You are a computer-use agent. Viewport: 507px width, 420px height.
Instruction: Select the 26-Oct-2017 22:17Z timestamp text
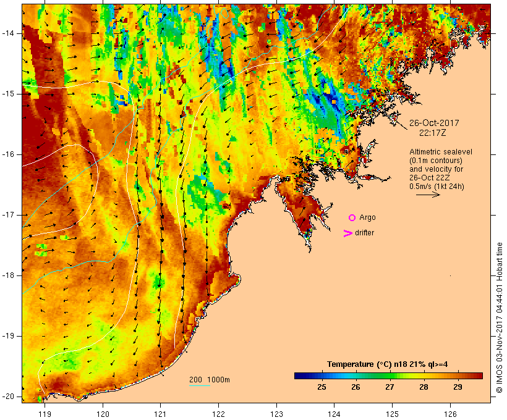(434, 128)
